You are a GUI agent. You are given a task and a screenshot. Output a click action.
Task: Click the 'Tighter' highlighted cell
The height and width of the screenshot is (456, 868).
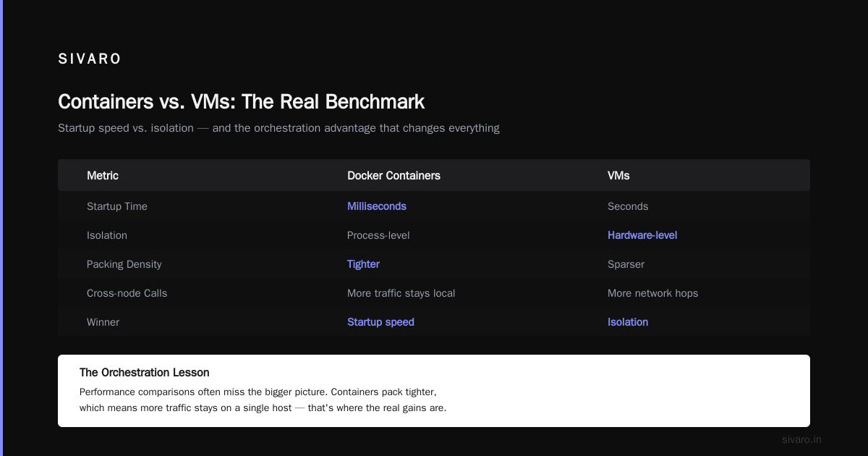tap(363, 264)
